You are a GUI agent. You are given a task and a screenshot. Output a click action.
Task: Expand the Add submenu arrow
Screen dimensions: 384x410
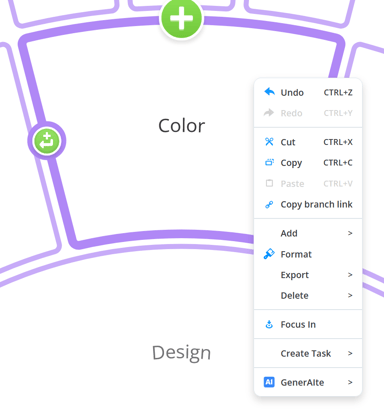350,233
